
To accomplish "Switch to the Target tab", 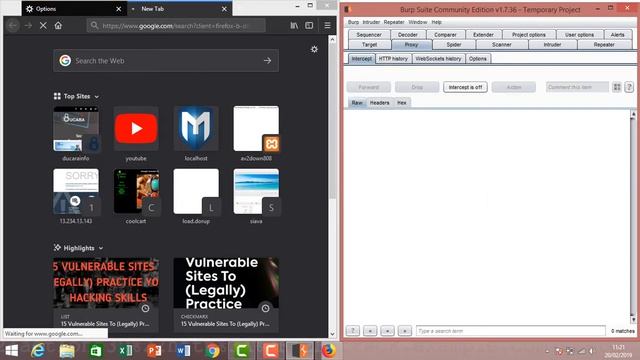I will (369, 44).
